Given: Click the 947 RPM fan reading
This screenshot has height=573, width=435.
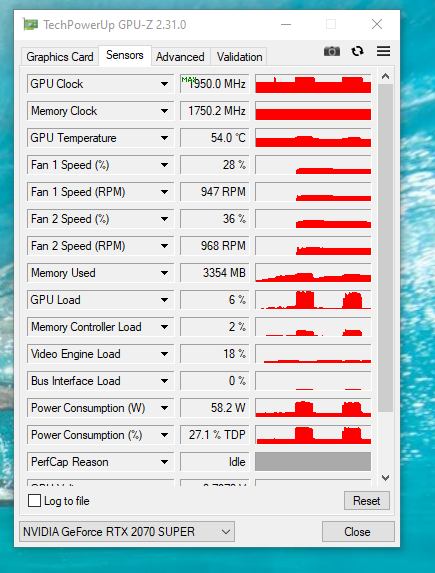Looking at the screenshot, I should 215,192.
